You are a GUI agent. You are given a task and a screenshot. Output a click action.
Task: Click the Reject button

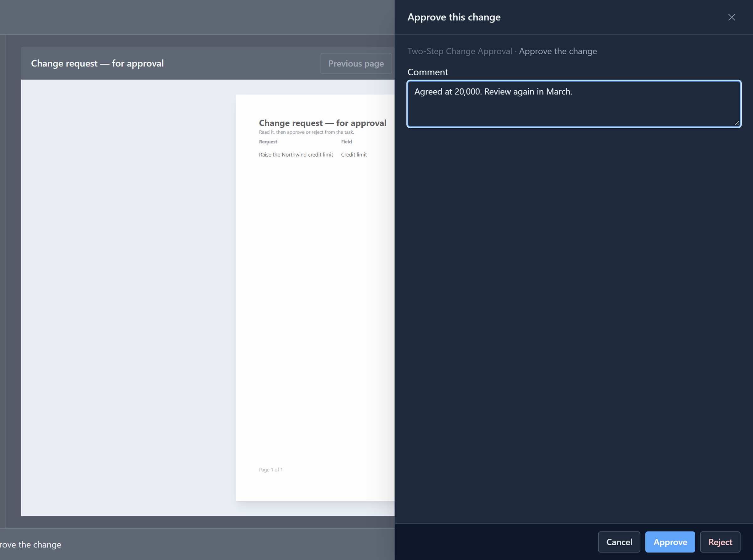[720, 542]
